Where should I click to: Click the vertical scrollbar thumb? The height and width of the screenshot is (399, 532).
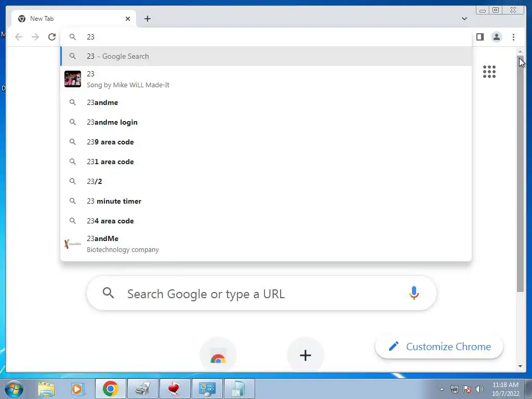pos(520,174)
